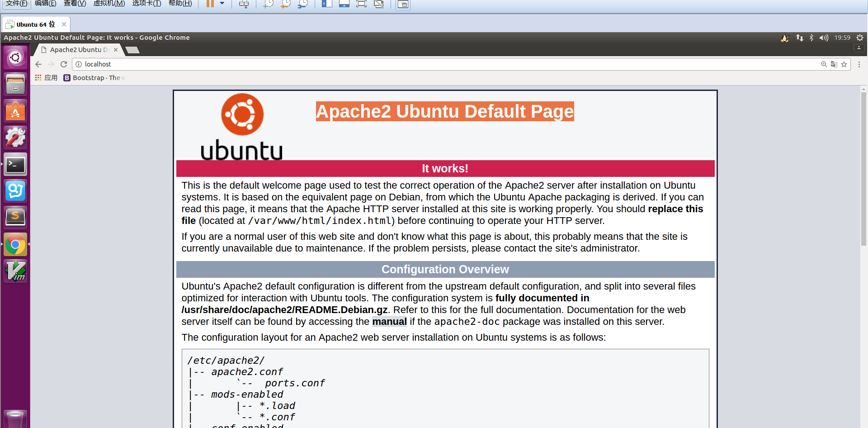Open the 编辑(E) menu
868x428 pixels.
click(46, 4)
